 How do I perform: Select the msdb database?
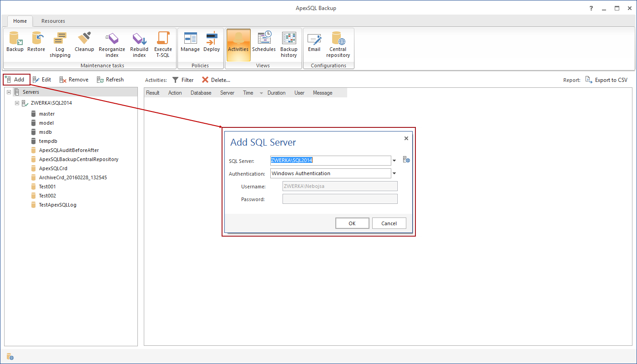point(45,132)
